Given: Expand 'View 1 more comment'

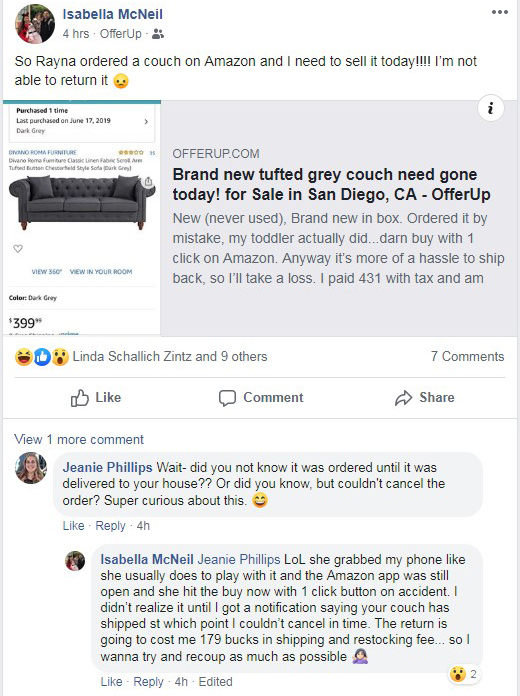Looking at the screenshot, I should (79, 439).
